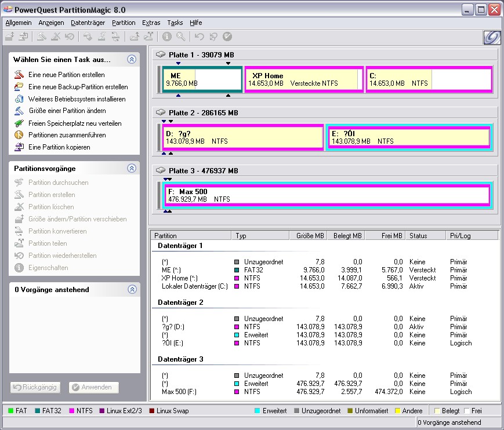Click Partition teilen operation
Image resolution: width=504 pixels, height=430 pixels.
(48, 243)
